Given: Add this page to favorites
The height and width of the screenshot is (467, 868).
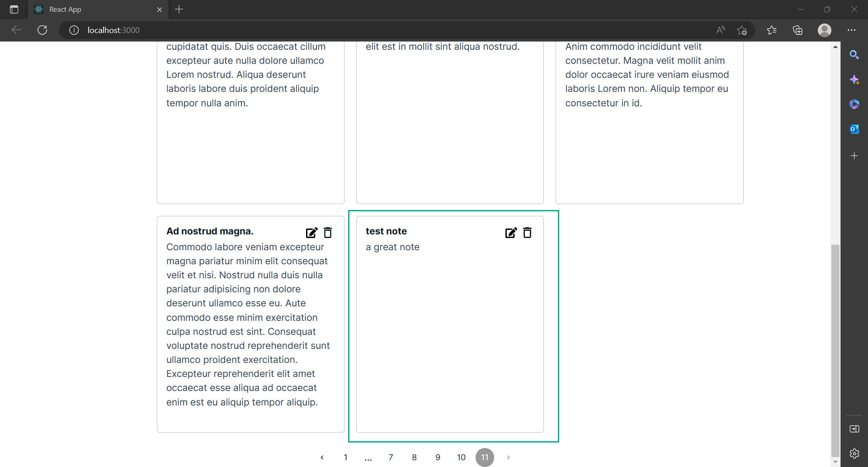Looking at the screenshot, I should tap(742, 30).
